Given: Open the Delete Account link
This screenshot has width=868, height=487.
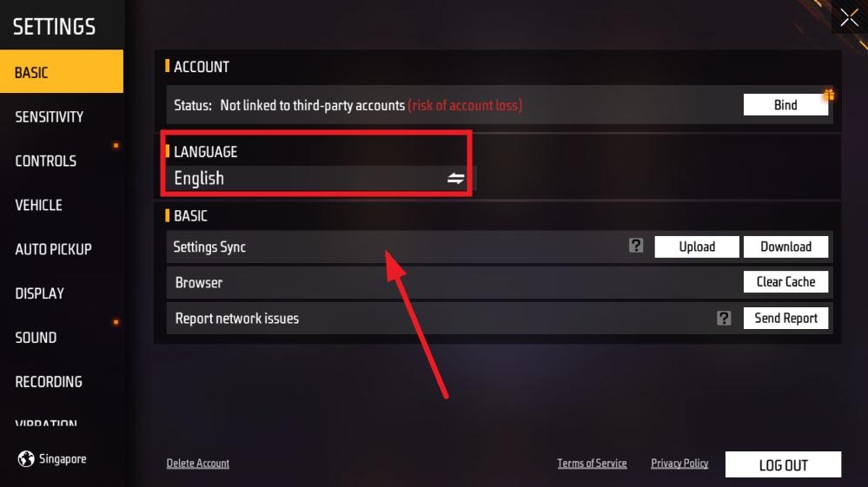Looking at the screenshot, I should tap(197, 464).
